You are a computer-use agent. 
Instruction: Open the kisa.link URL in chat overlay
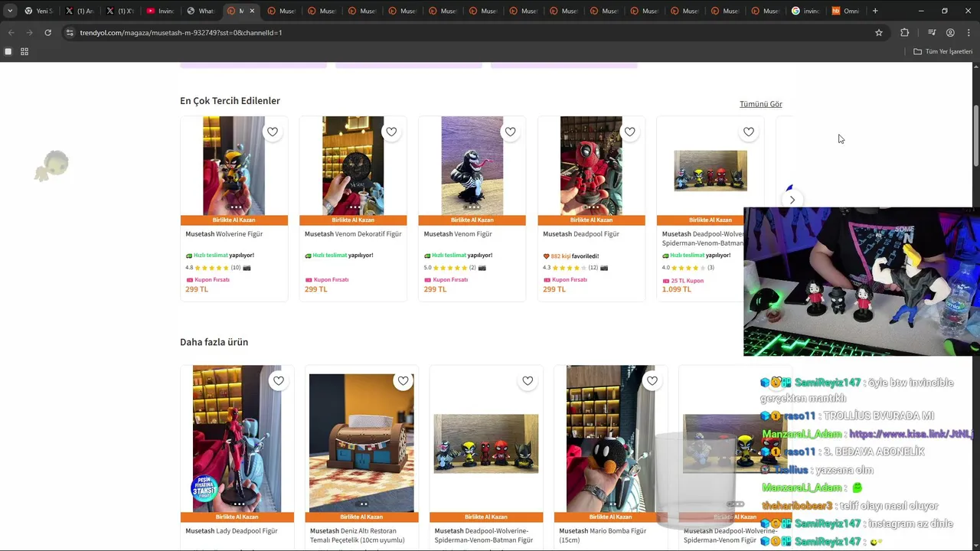pos(911,434)
